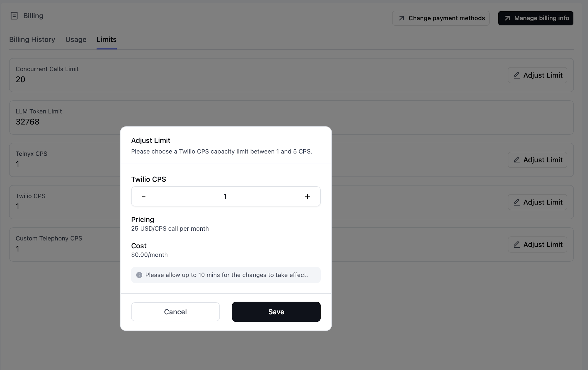This screenshot has height=370, width=588.
Task: Click the external link icon on Manage billing info
Action: [507, 18]
